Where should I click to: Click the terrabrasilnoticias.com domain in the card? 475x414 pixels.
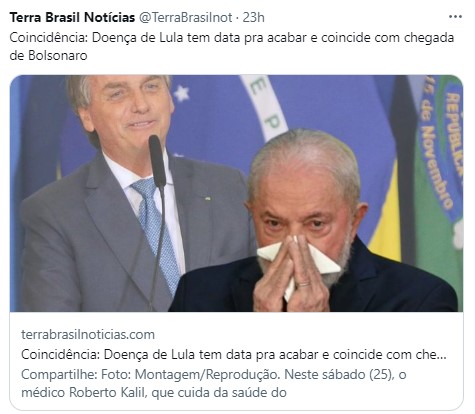coord(88,334)
